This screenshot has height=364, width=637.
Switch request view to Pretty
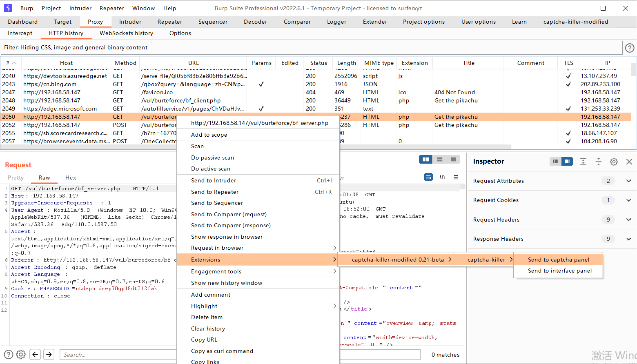click(16, 178)
